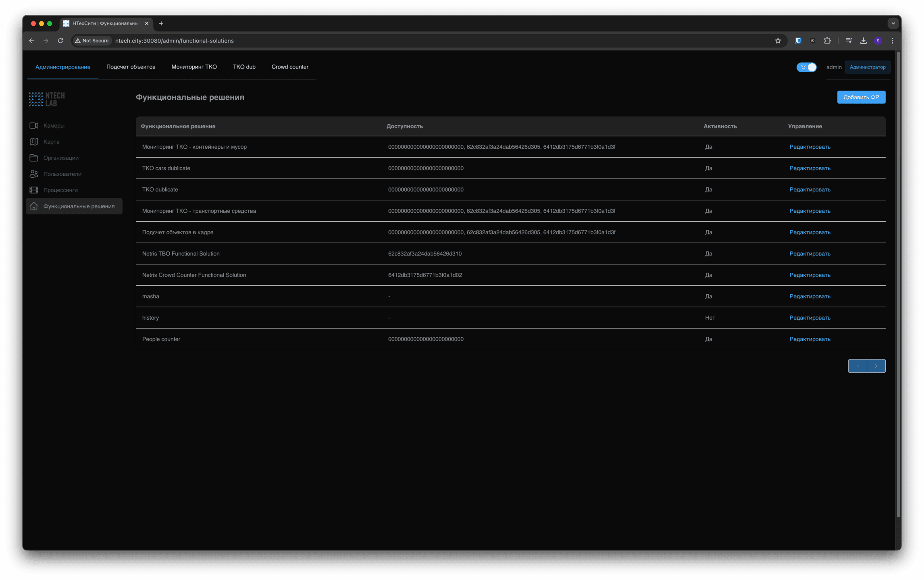Image resolution: width=924 pixels, height=580 pixels.
Task: Click the Users (Пользователи) sidebar icon
Action: [x=34, y=174]
